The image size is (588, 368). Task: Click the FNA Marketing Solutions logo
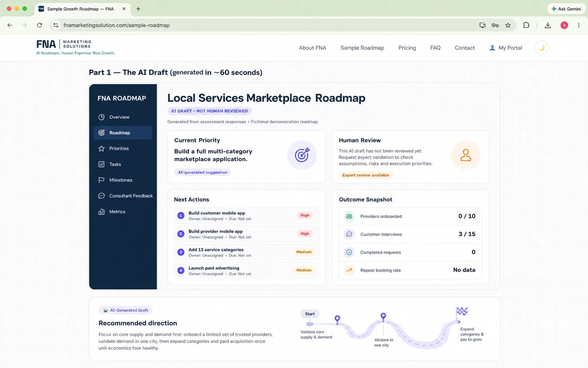pyautogui.click(x=75, y=47)
